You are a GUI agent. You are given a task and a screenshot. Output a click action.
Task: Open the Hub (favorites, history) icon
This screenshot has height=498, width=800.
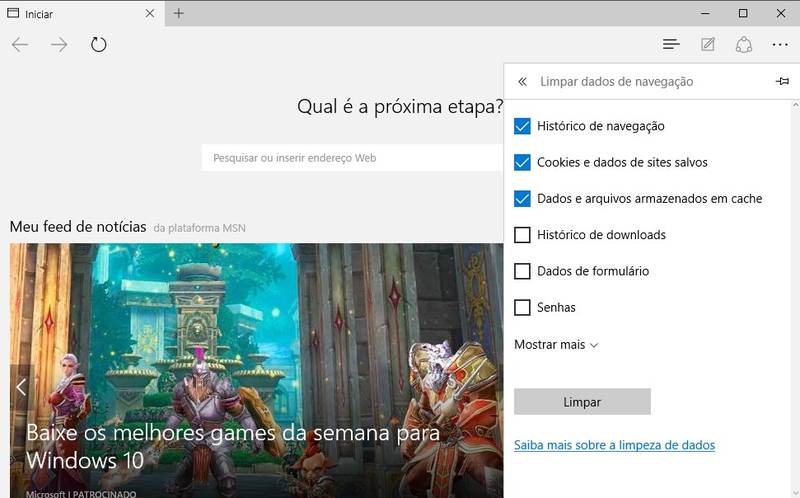(671, 45)
